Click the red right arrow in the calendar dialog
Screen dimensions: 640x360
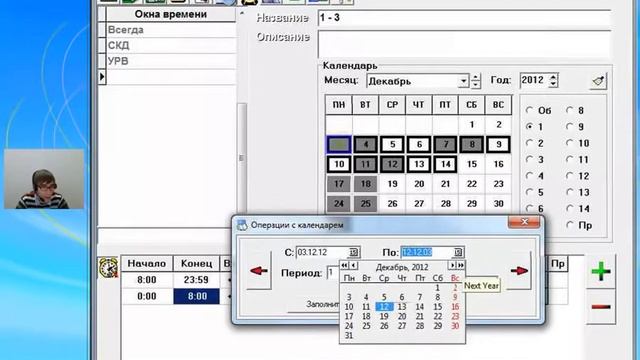point(519,271)
